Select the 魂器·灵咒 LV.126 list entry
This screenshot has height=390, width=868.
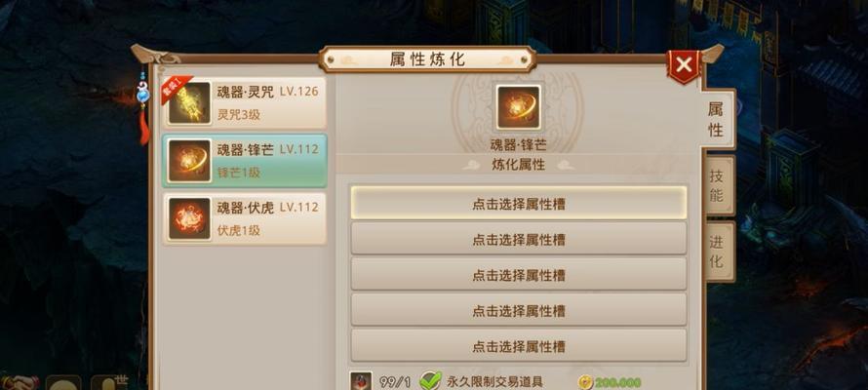(245, 103)
